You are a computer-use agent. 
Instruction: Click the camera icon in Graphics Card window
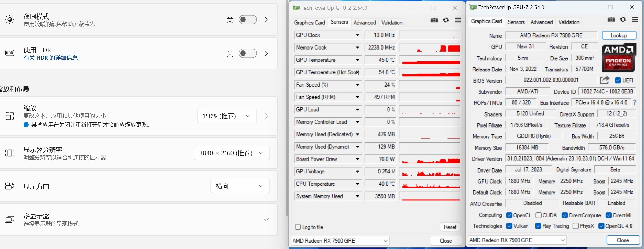(611, 20)
